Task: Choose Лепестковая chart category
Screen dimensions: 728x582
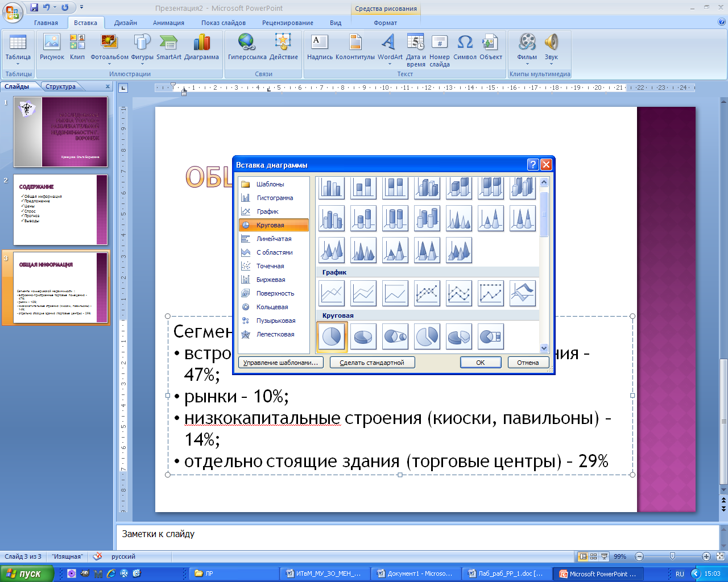Action: (x=274, y=334)
